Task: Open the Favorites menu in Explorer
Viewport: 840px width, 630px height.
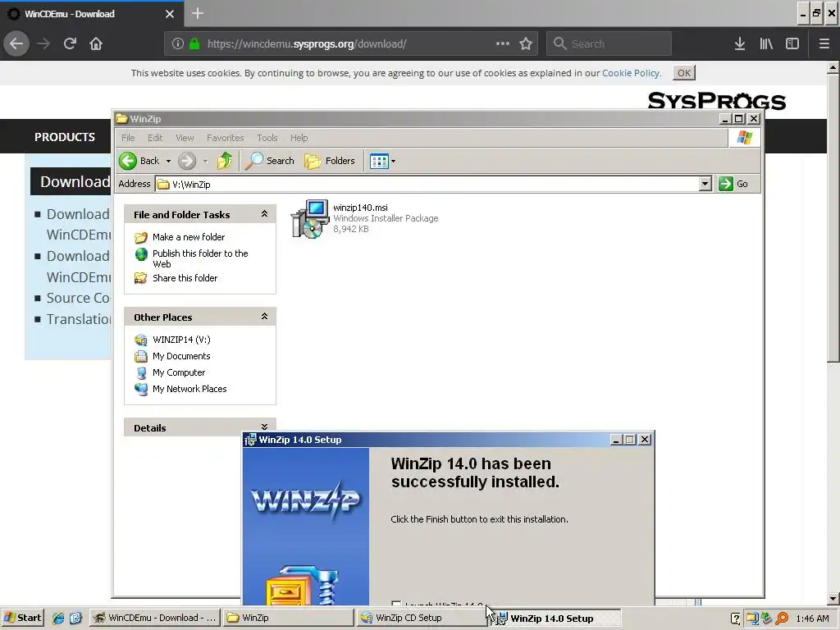Action: click(225, 138)
